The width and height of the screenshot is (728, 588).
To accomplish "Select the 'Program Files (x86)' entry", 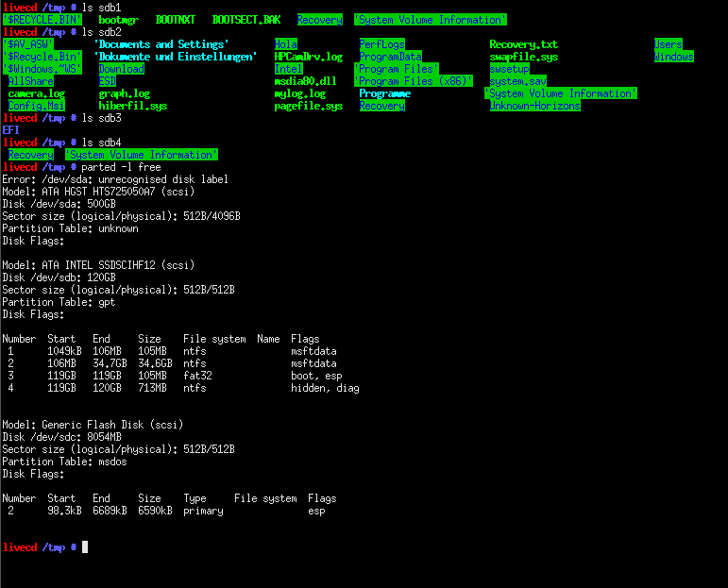I will pyautogui.click(x=414, y=81).
